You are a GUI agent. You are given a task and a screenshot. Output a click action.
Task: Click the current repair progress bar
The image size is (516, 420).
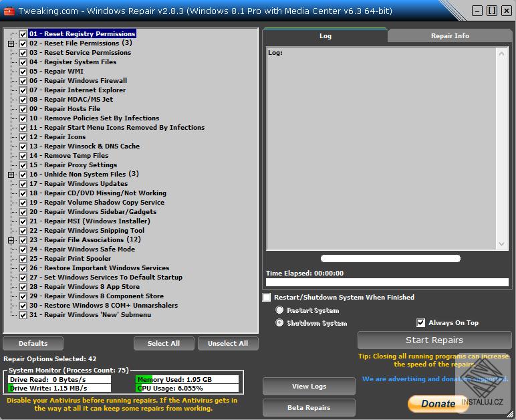tap(390, 259)
